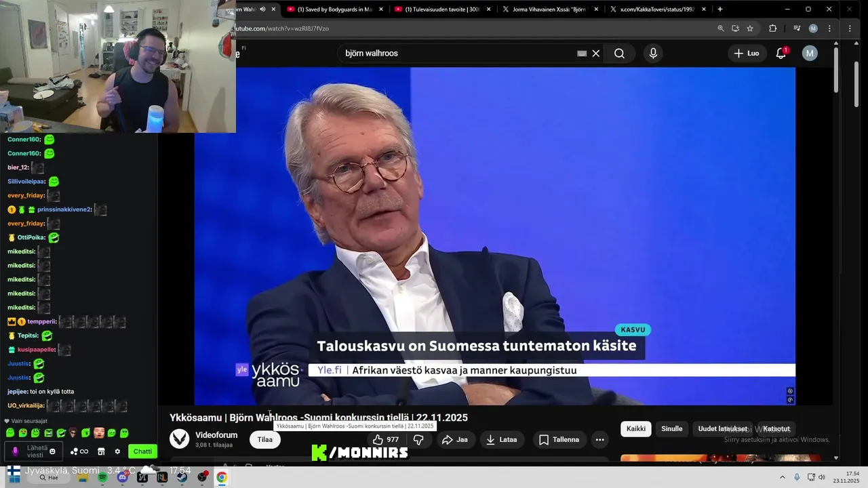Select the Kaikki filter chip
Image resolution: width=868 pixels, height=488 pixels.
coord(636,429)
